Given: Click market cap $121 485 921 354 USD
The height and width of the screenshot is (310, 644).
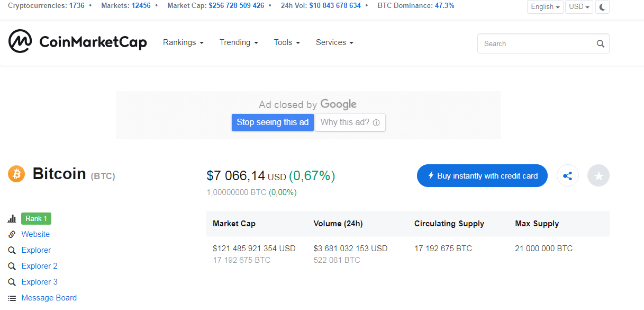Looking at the screenshot, I should tap(254, 249).
